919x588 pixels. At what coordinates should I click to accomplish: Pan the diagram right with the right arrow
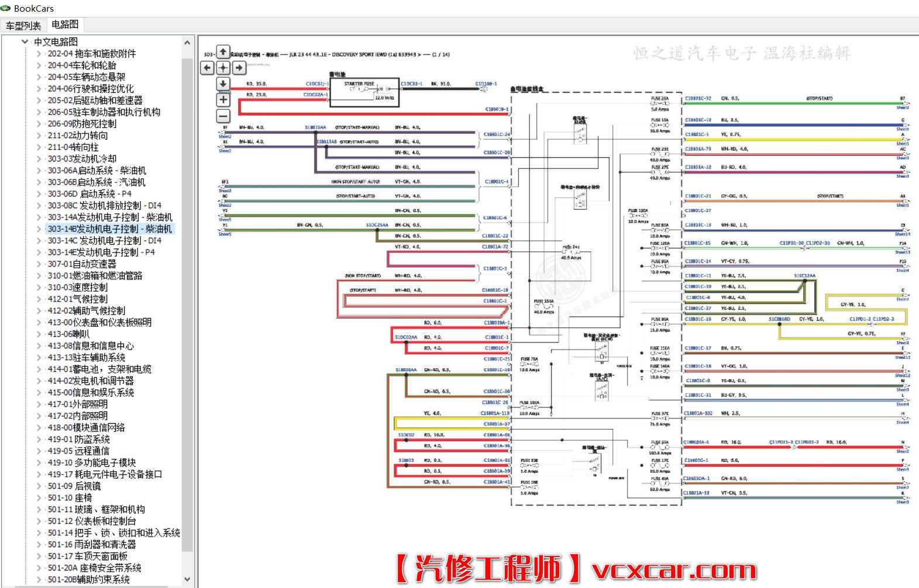pos(239,68)
